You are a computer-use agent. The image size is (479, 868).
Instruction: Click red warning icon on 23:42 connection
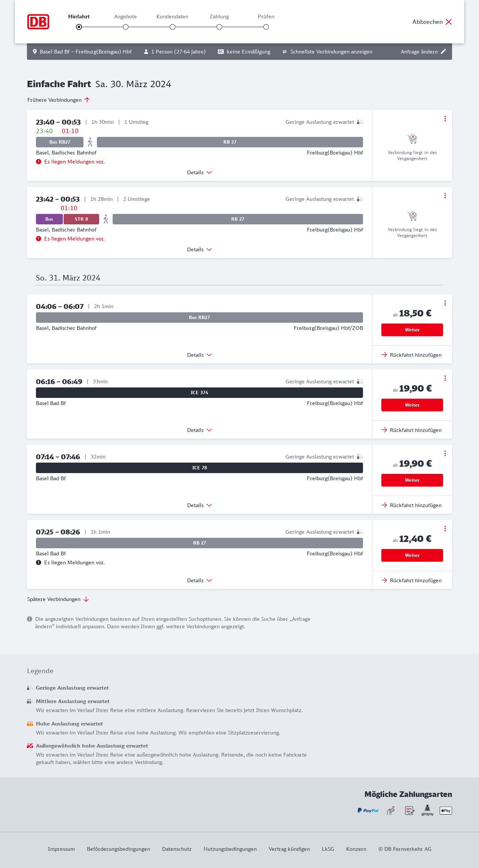[x=39, y=239]
